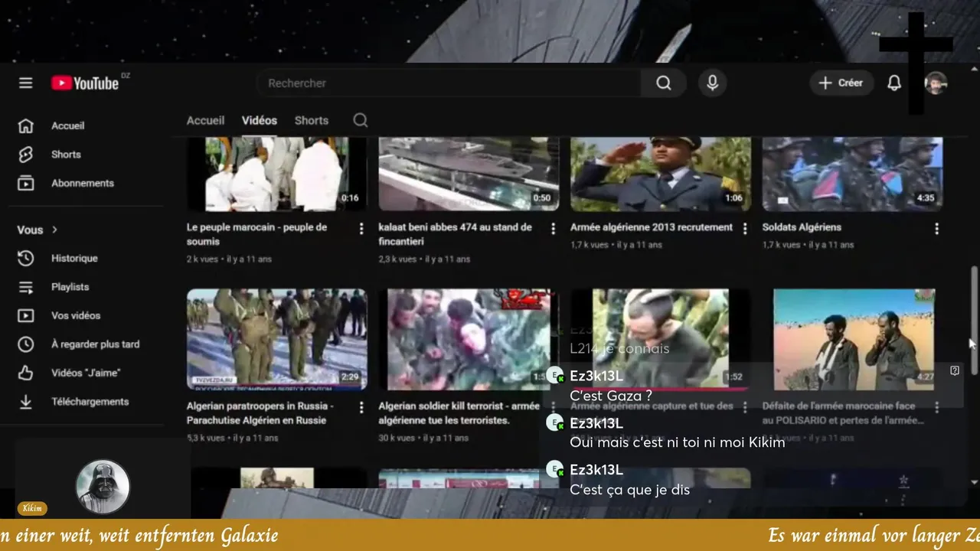Start voice search with microphone icon

[712, 83]
